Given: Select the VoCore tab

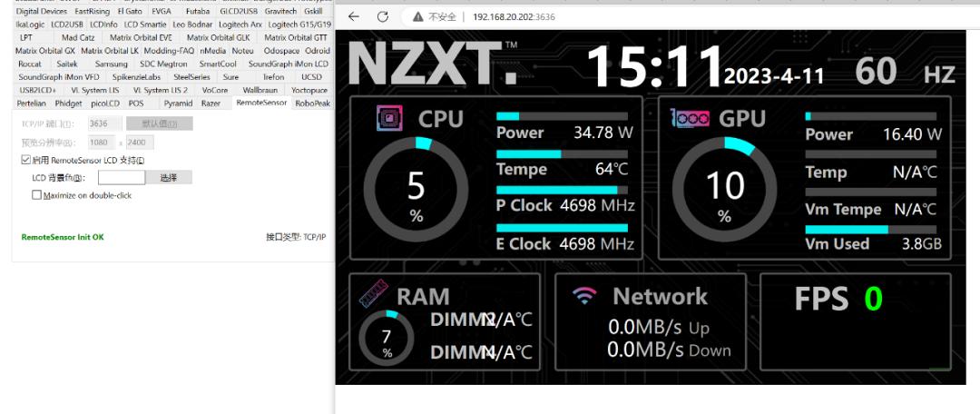Looking at the screenshot, I should [215, 90].
